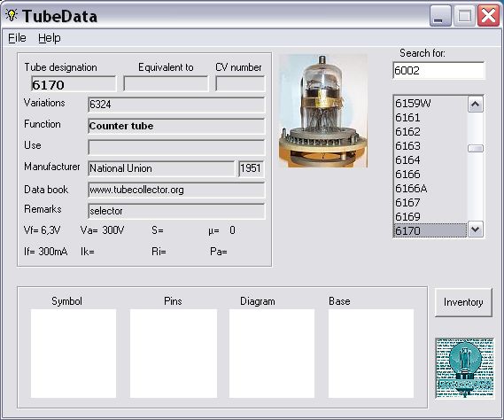Click the empty Base image box
The height and width of the screenshot is (420, 504).
371,354
